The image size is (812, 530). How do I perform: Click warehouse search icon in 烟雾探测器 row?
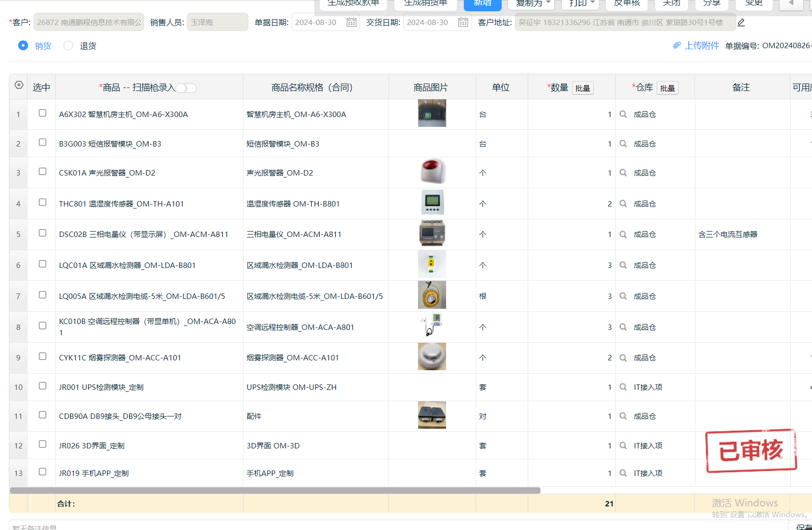click(x=623, y=357)
